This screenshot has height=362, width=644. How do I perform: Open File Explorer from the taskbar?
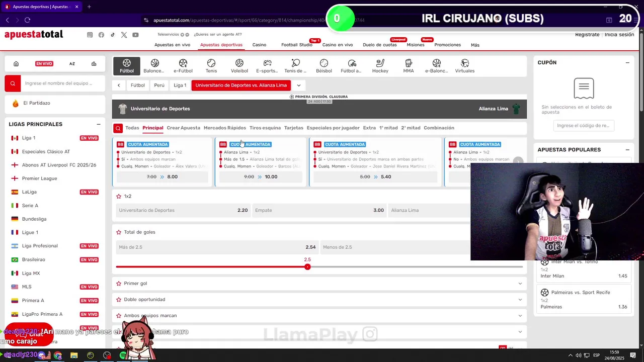tap(74, 355)
